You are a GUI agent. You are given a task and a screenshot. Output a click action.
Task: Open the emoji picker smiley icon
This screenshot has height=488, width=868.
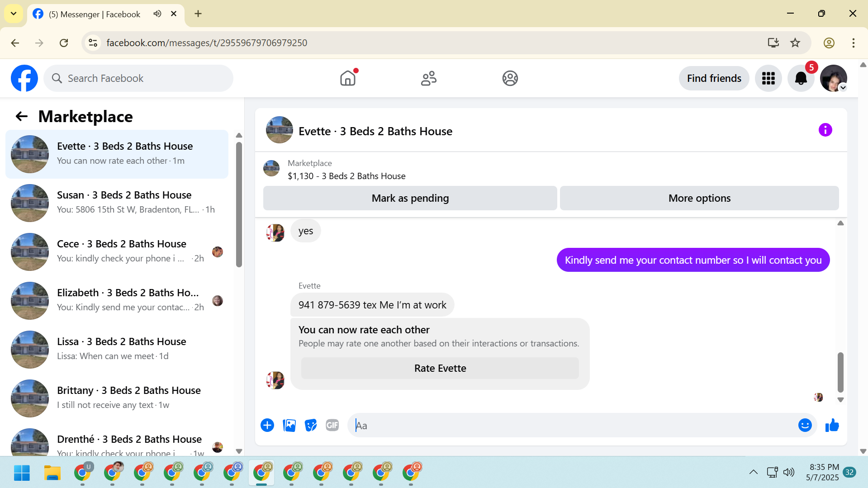pos(805,425)
